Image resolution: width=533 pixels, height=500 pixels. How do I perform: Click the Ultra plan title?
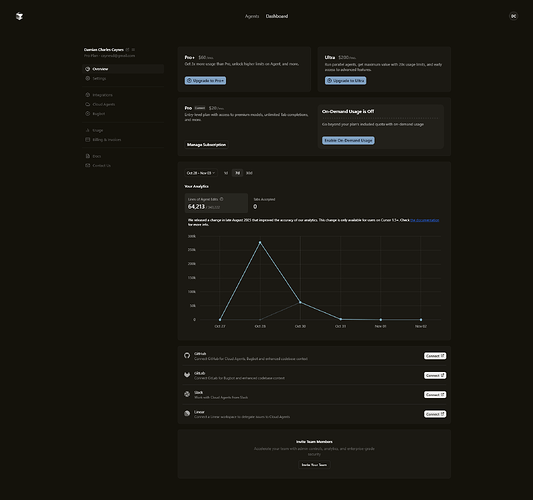point(330,57)
